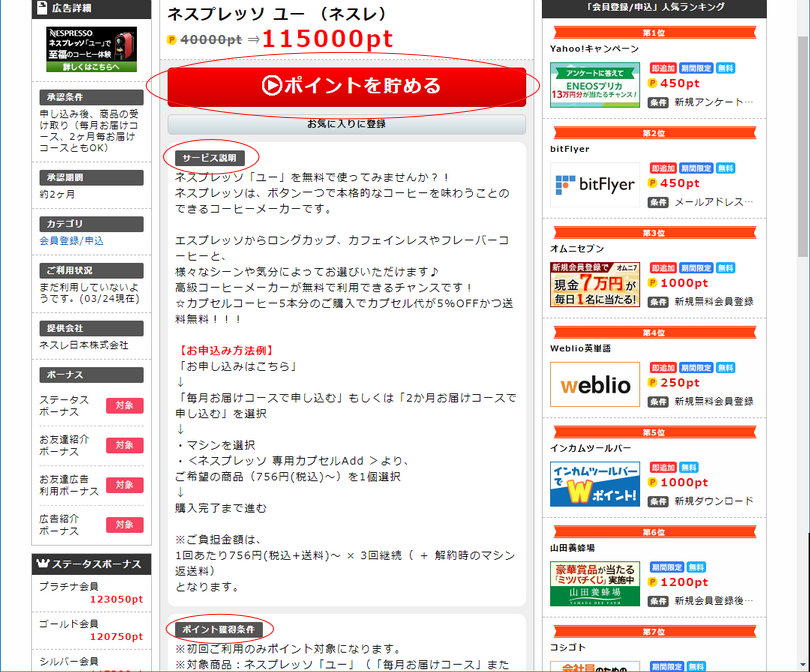The height and width of the screenshot is (672, 810).
Task: Click the 条件 badge in bitFlyer entry
Action: [x=658, y=202]
